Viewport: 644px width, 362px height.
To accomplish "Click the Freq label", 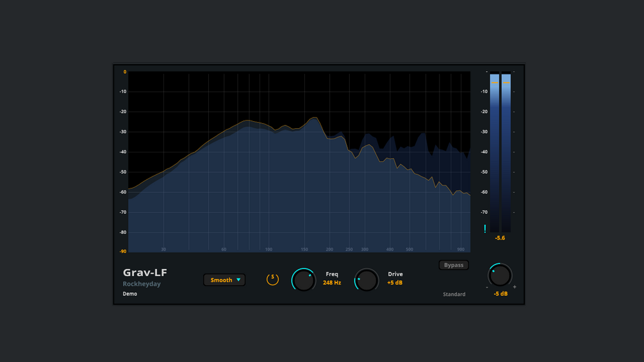I will coord(332,274).
